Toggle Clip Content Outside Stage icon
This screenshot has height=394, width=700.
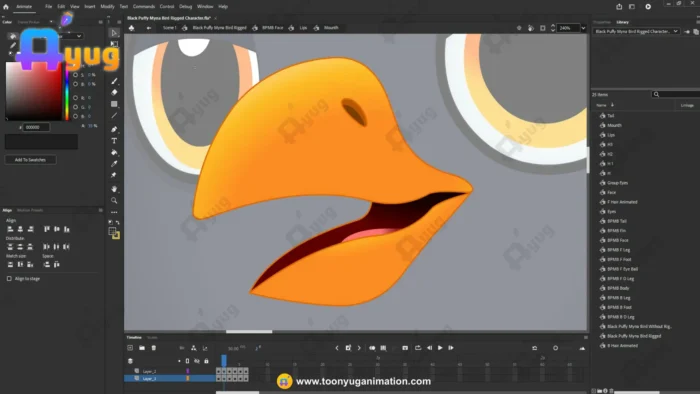pos(543,28)
